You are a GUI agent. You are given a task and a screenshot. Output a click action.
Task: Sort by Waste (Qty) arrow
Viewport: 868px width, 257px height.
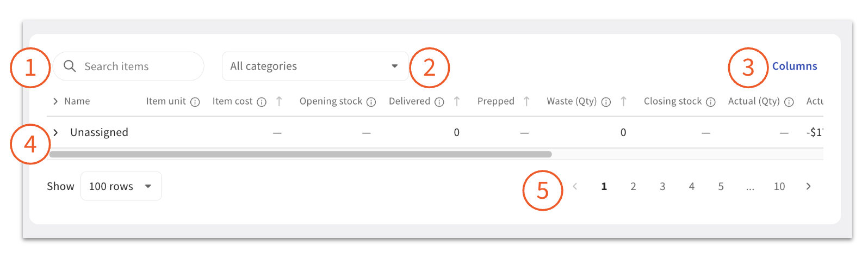pyautogui.click(x=623, y=101)
